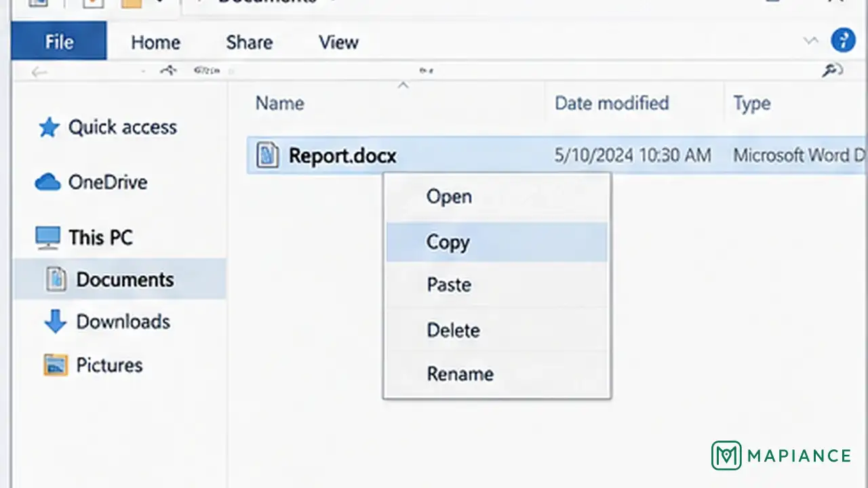Select Quick access in the sidebar
The height and width of the screenshot is (488, 868).
122,127
